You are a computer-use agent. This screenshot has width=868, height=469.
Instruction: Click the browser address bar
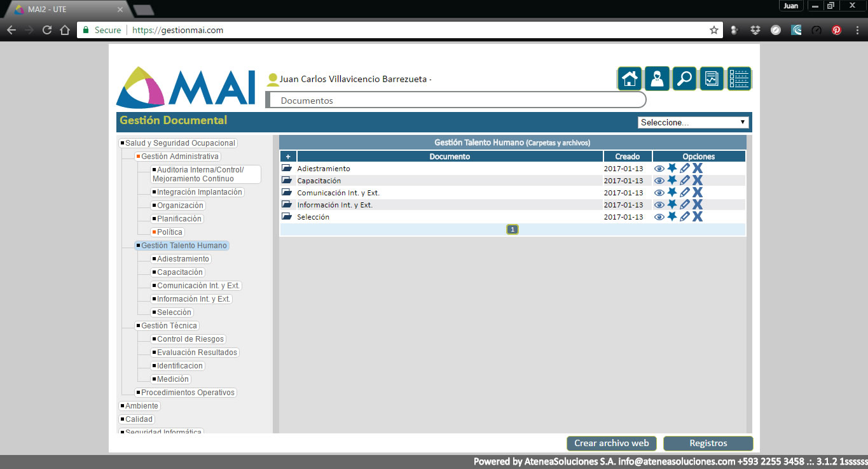tap(399, 30)
